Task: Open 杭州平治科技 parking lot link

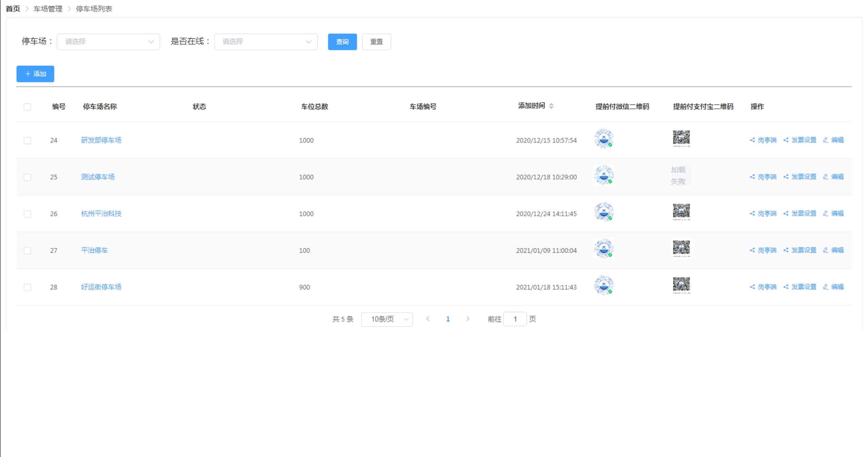Action: tap(101, 213)
